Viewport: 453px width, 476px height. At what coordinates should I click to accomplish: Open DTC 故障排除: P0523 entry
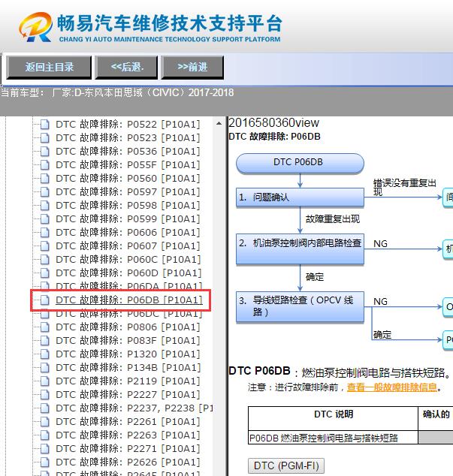(x=128, y=138)
